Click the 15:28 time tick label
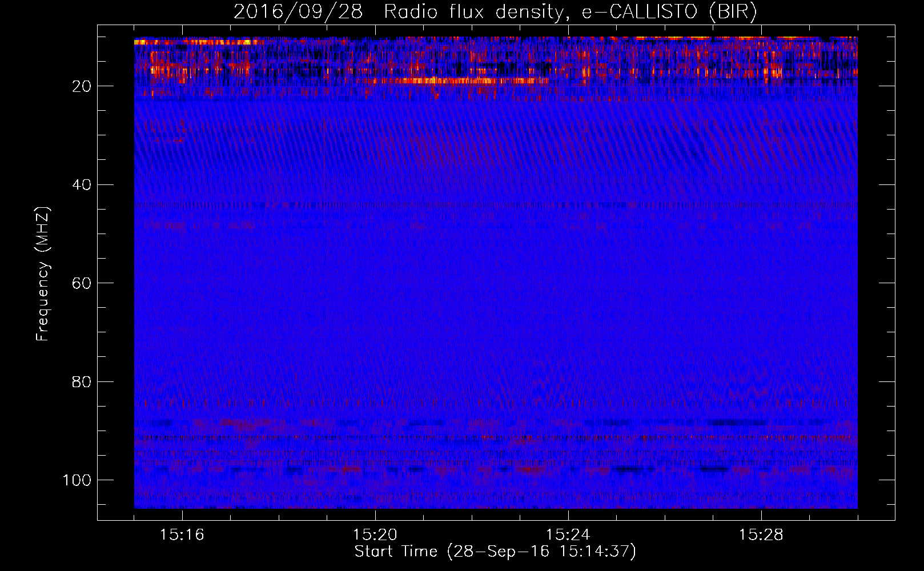The image size is (924, 571). click(x=761, y=535)
